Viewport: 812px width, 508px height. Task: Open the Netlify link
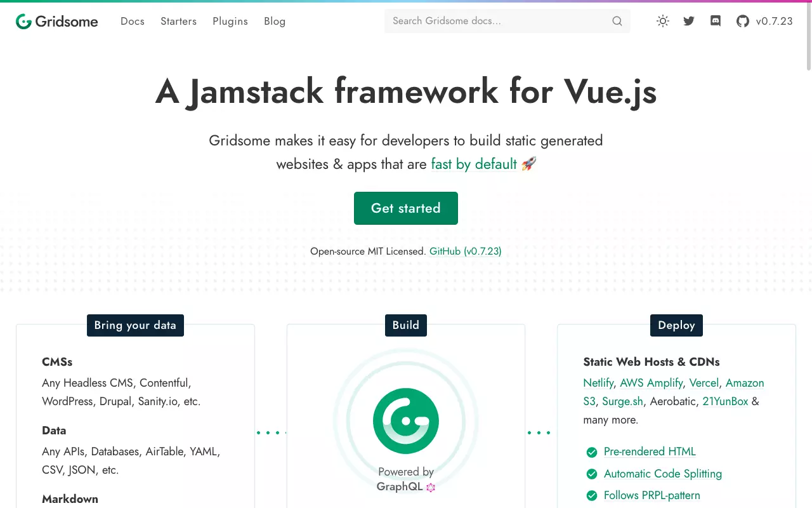598,383
